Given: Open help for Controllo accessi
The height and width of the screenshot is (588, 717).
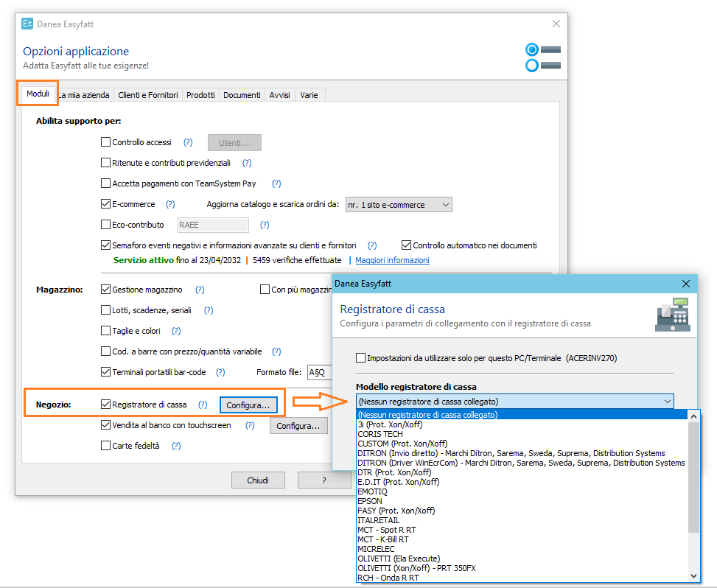Looking at the screenshot, I should click(188, 142).
